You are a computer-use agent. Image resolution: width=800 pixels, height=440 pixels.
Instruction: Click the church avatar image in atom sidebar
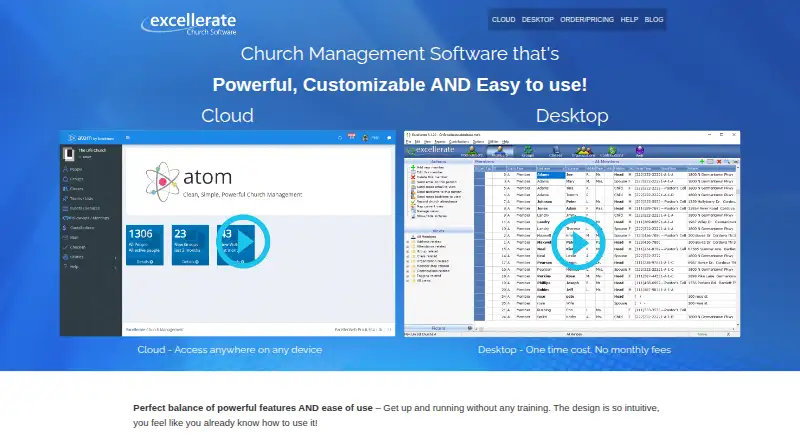click(68, 153)
